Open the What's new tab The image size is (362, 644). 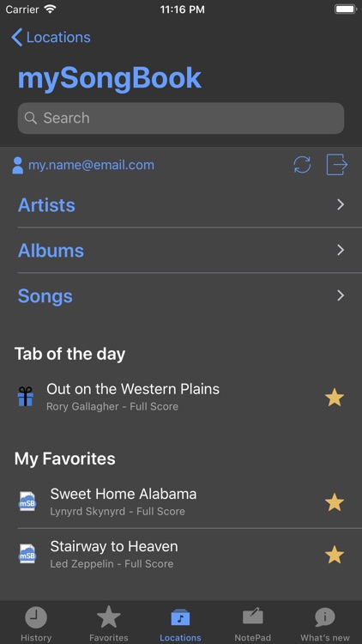point(325,624)
